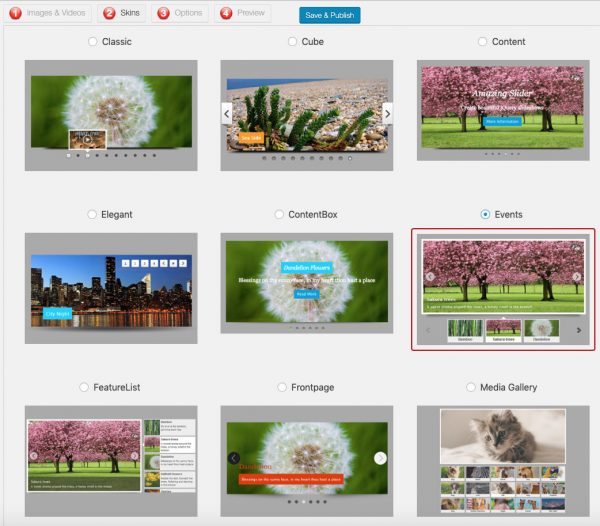Select the Elegant skin radio button

(x=93, y=214)
